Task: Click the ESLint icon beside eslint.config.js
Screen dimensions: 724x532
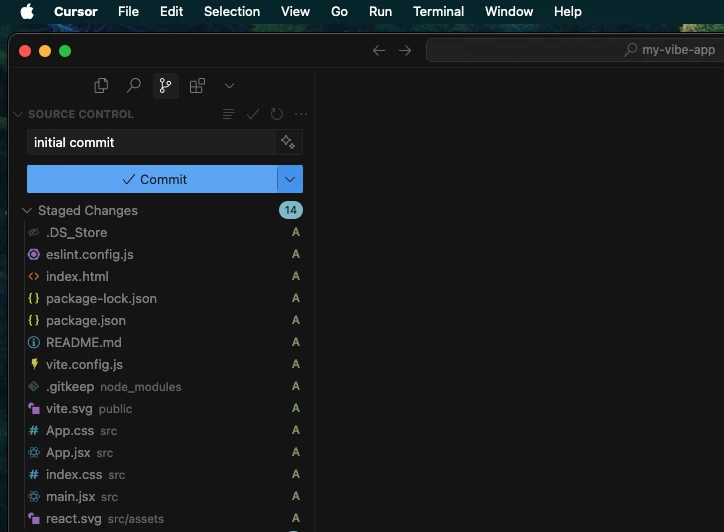Action: (x=34, y=254)
